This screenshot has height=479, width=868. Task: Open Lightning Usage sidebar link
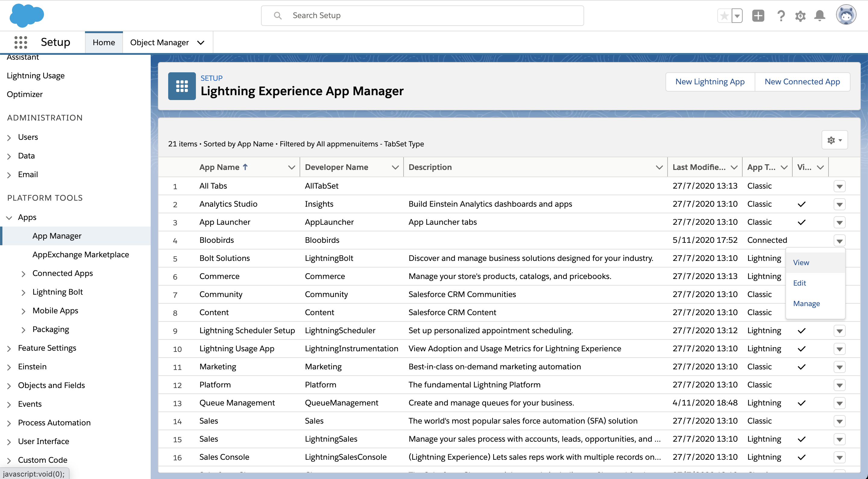36,76
